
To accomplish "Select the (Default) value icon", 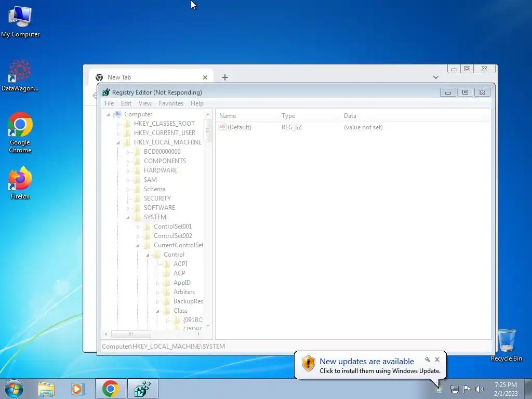I will coord(222,127).
